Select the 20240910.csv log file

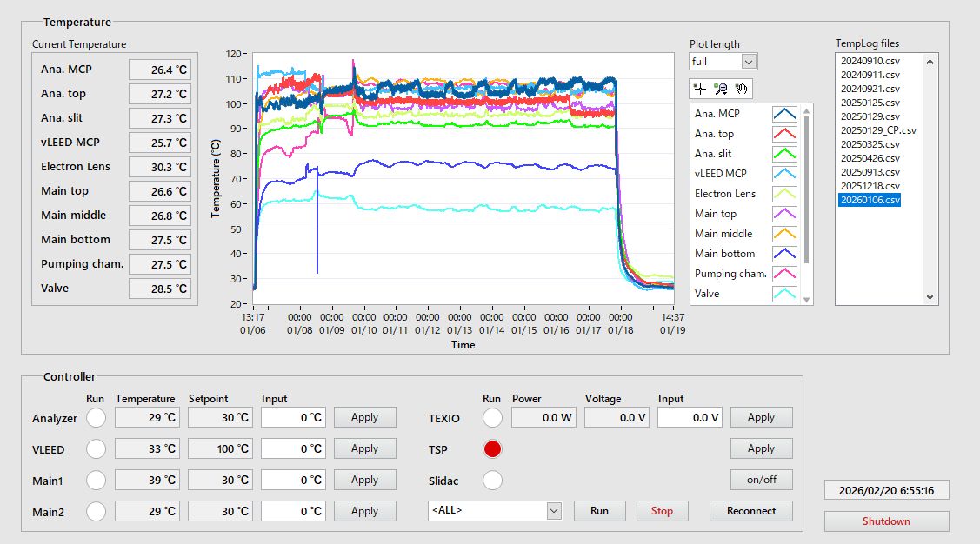870,61
